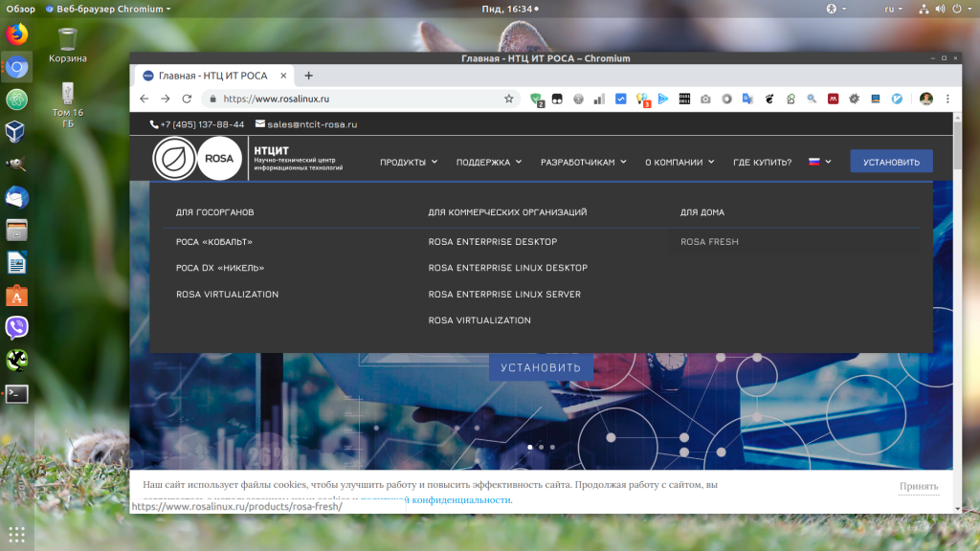Expand the ПРОДУКТЫ dropdown menu
Viewport: 980px width, 551px height.
(x=409, y=163)
